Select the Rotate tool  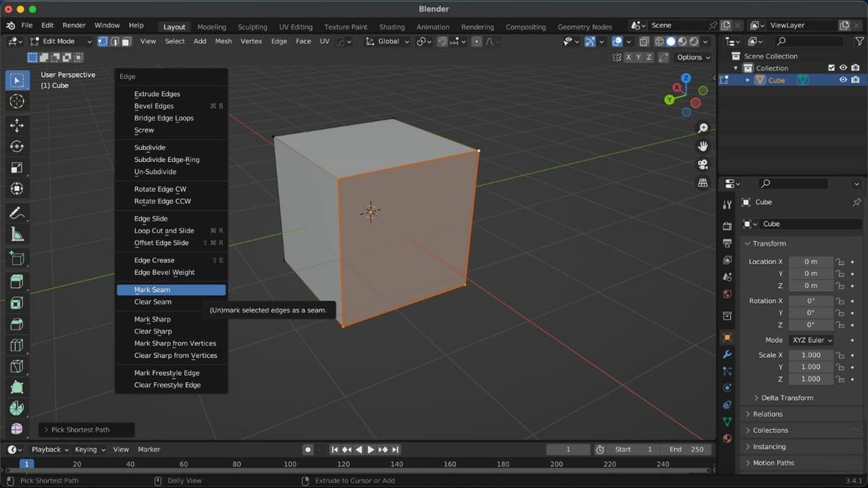tap(17, 147)
